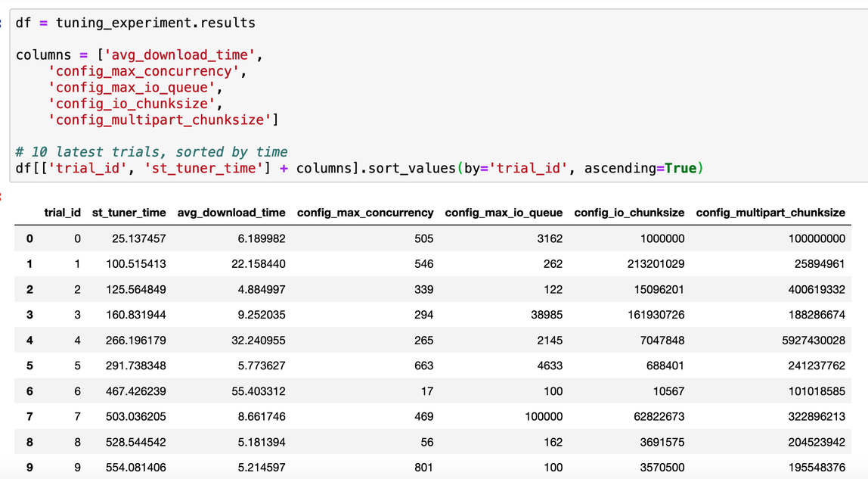Image resolution: width=868 pixels, height=479 pixels.
Task: Select the row with trial_id 0
Action: (x=29, y=238)
